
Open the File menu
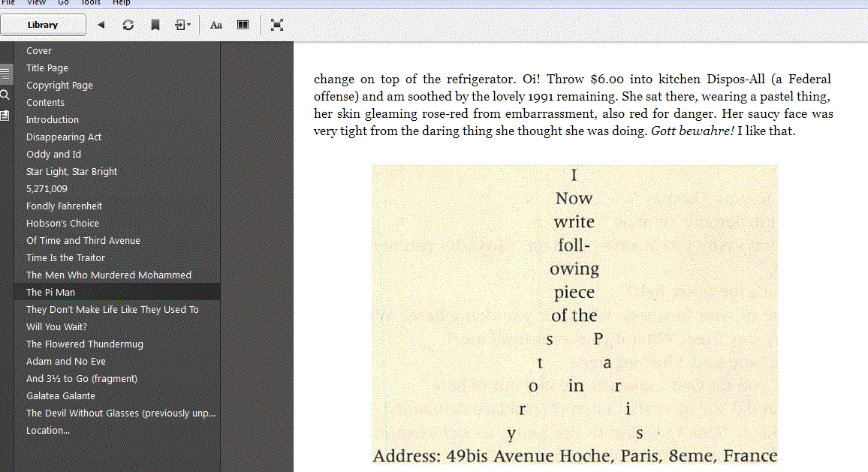click(8, 3)
